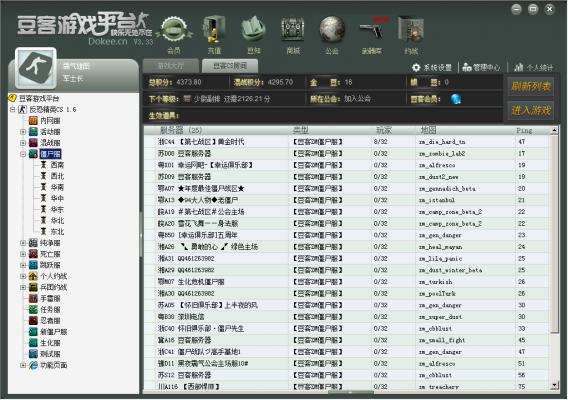Viewport: 568px width, 400px height.
Task: Click the server list scroll-up arrow
Action: tap(554, 130)
